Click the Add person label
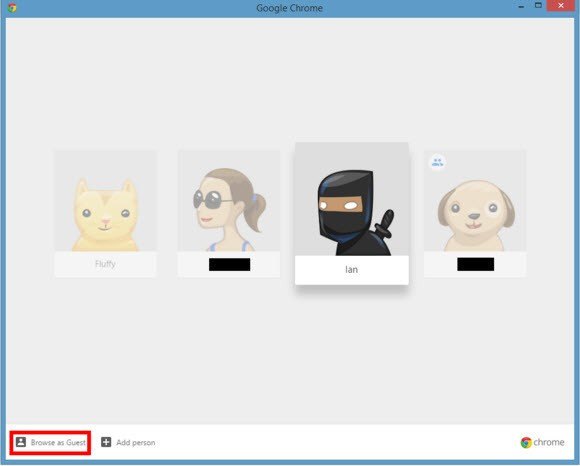580x466 pixels. 136,442
